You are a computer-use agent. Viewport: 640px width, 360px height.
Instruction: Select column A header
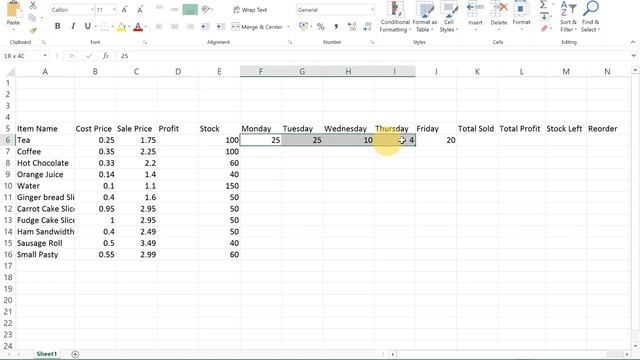point(45,71)
